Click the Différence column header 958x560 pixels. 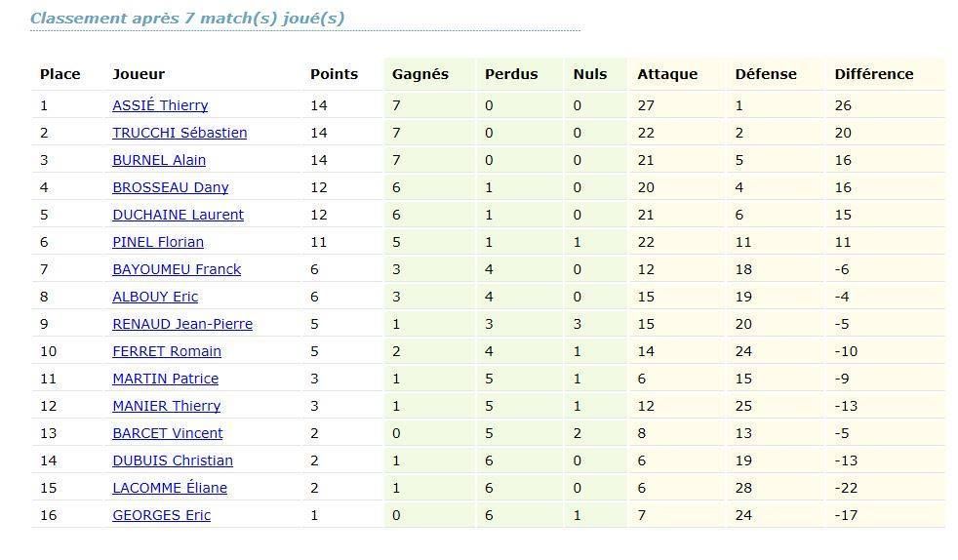[x=874, y=74]
